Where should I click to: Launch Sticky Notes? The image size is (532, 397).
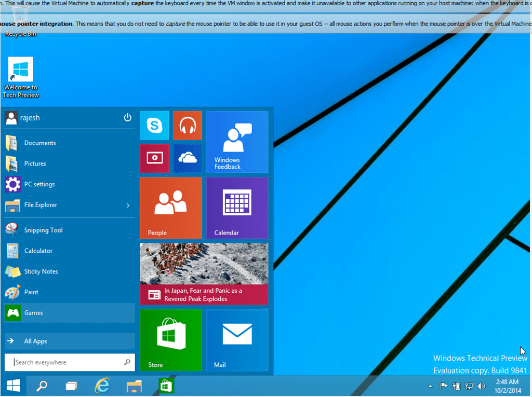click(70, 271)
